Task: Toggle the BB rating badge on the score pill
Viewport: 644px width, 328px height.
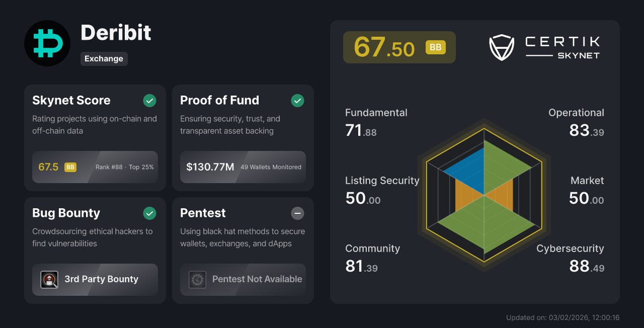Action: pyautogui.click(x=436, y=47)
